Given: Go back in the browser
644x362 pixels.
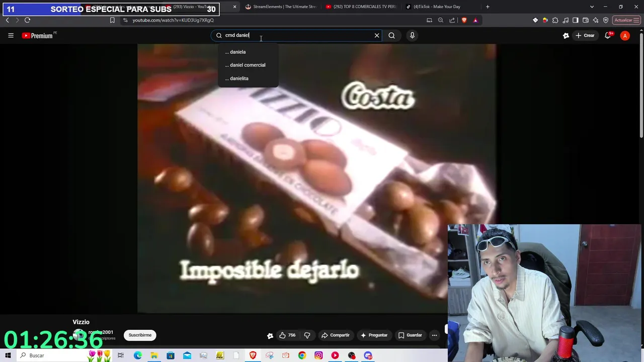Looking at the screenshot, I should point(7,20).
